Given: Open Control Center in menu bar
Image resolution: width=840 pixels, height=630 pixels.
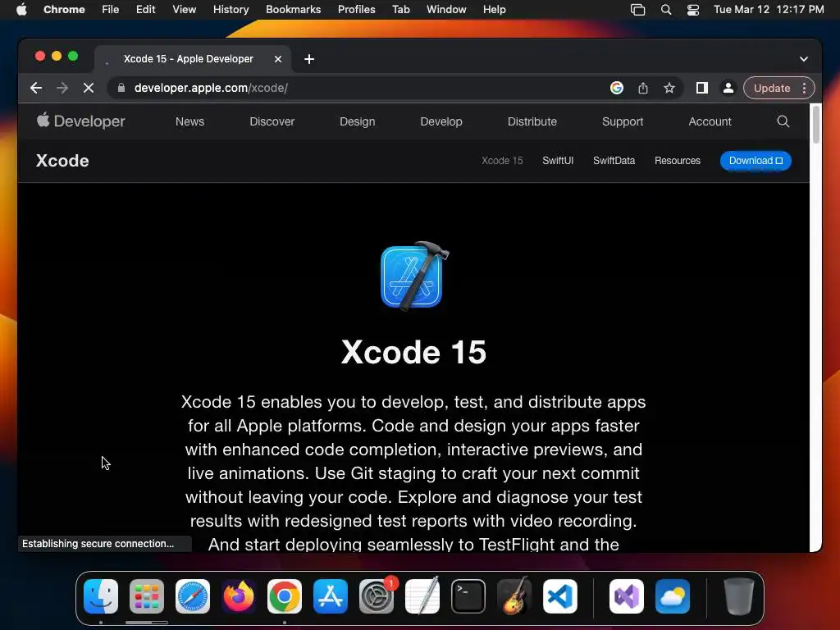Looking at the screenshot, I should [x=693, y=10].
